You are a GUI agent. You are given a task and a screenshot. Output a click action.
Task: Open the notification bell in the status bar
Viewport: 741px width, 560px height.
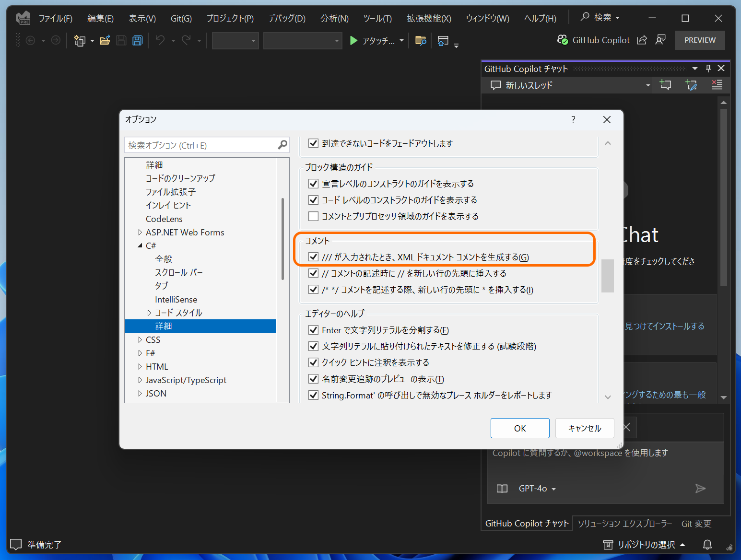(707, 545)
